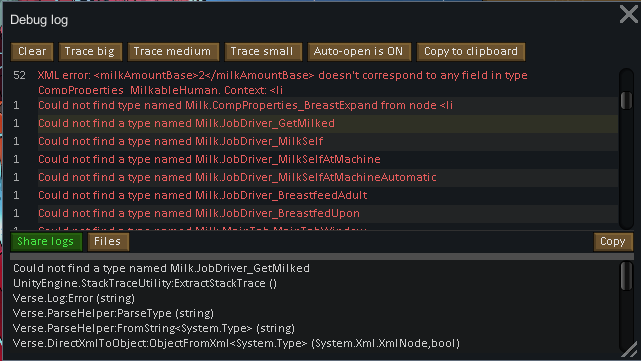Copy the selected log message

[x=613, y=242]
